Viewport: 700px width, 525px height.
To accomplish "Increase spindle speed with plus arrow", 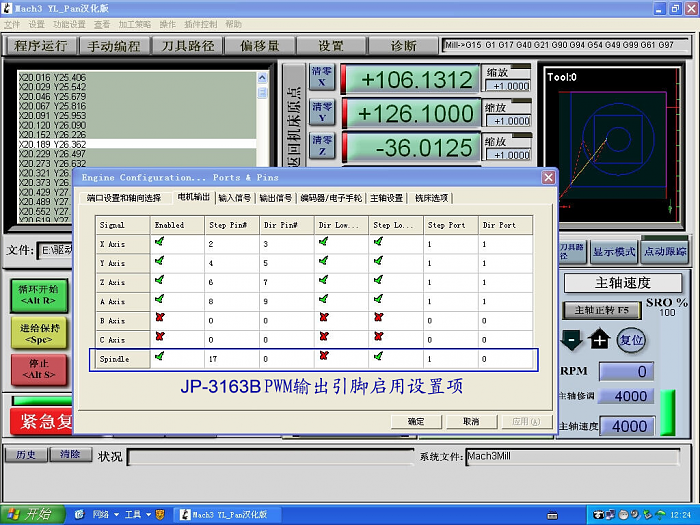I will pos(599,340).
